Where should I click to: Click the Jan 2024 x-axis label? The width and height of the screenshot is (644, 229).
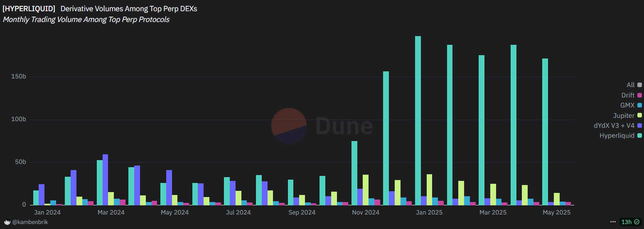coord(47,212)
